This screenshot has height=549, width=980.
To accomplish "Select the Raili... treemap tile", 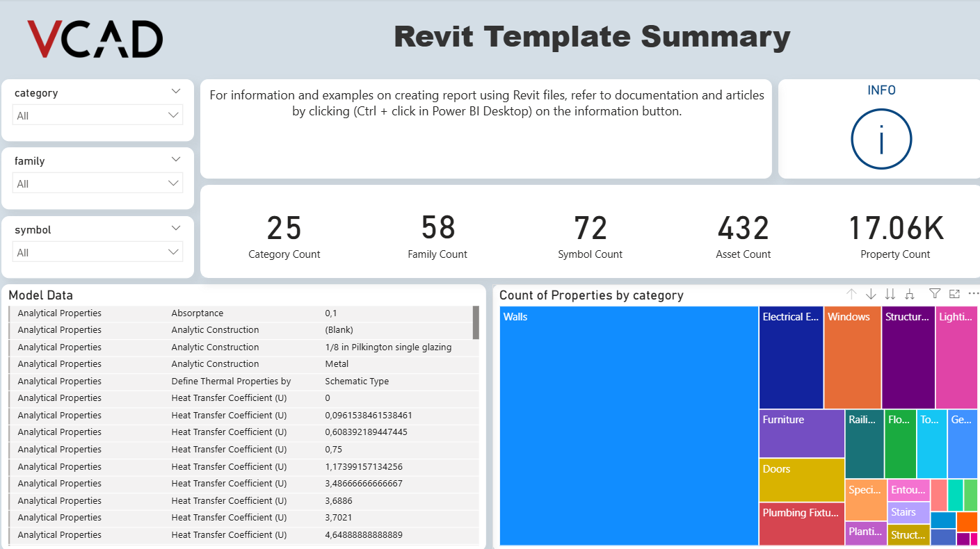I will click(x=865, y=444).
